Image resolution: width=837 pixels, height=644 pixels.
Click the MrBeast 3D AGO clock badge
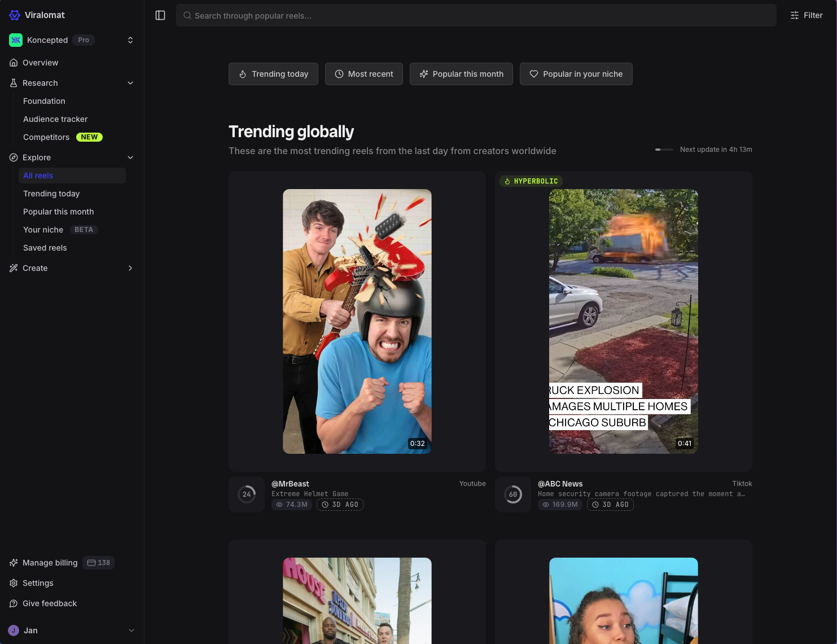coord(340,505)
